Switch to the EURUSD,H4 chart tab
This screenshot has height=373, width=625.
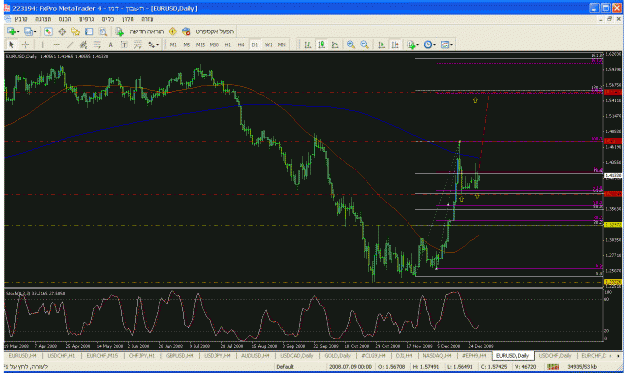click(x=23, y=355)
